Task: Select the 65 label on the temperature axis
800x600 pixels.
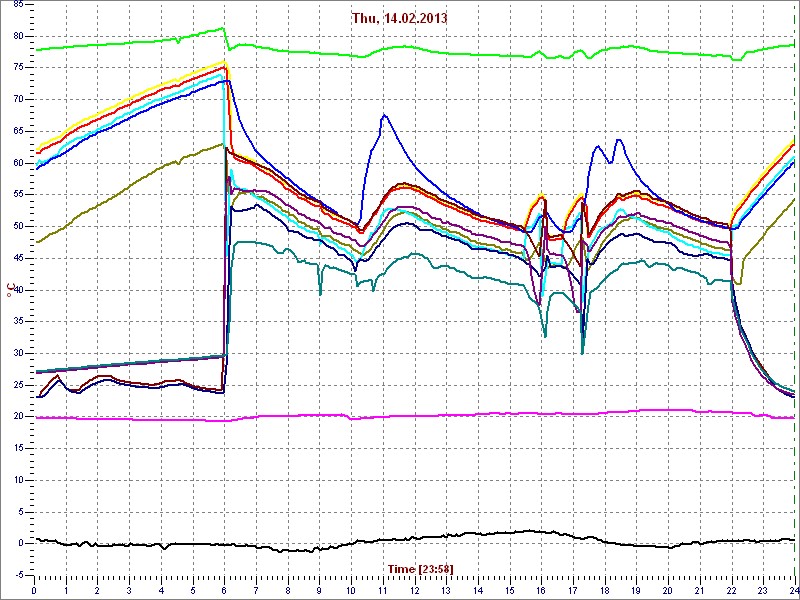Action: click(x=18, y=131)
